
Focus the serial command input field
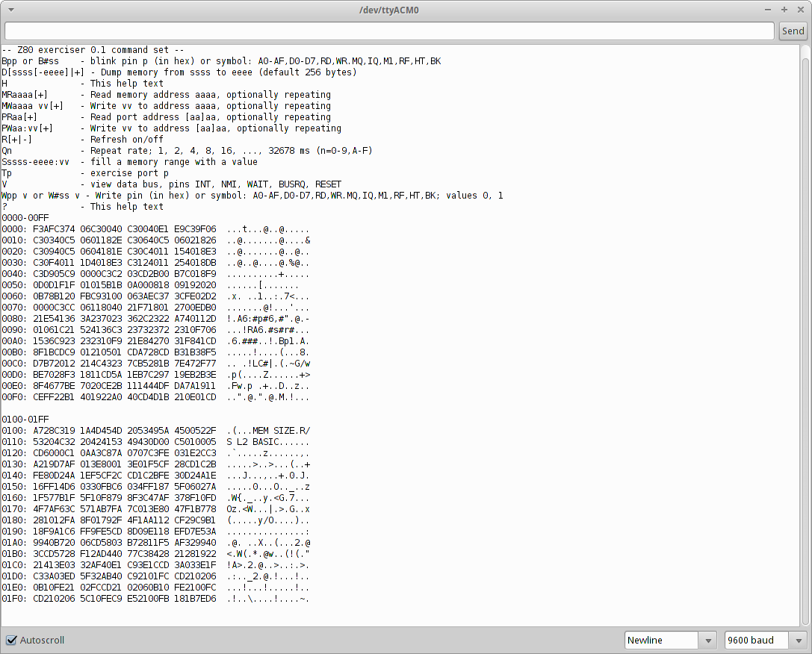pyautogui.click(x=388, y=31)
